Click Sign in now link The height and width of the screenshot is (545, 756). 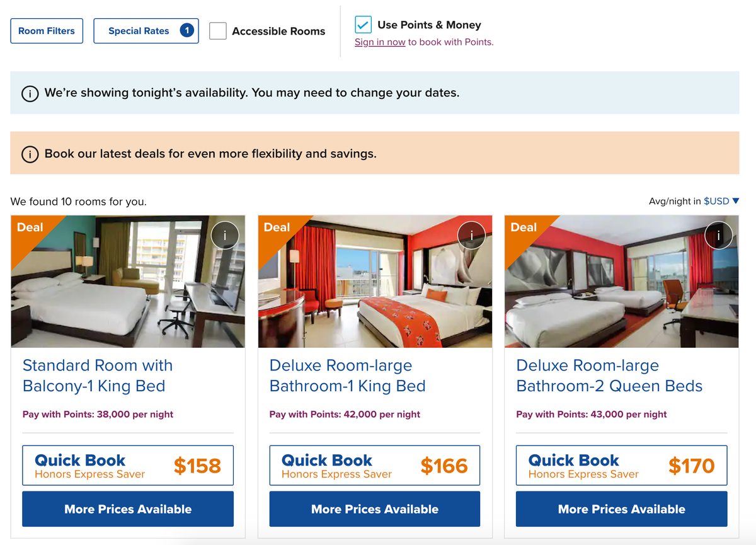pos(380,42)
